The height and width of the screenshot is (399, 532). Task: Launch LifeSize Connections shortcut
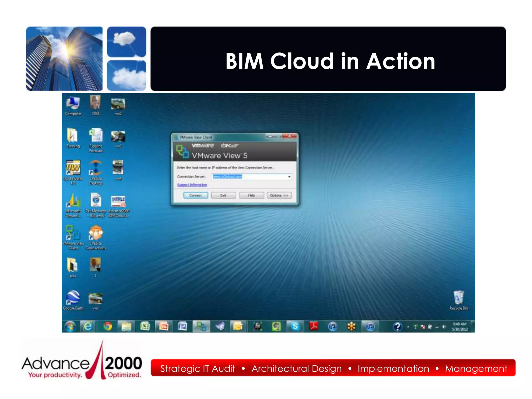click(96, 237)
